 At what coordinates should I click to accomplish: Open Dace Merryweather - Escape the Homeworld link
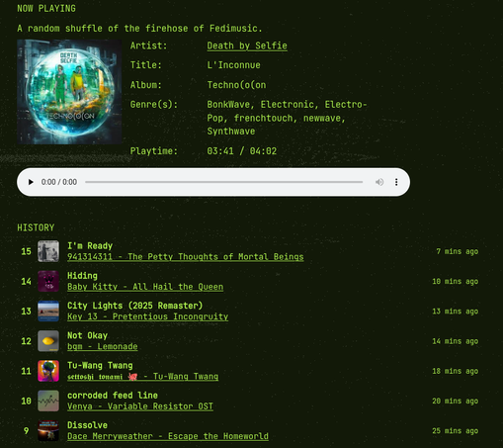click(168, 436)
